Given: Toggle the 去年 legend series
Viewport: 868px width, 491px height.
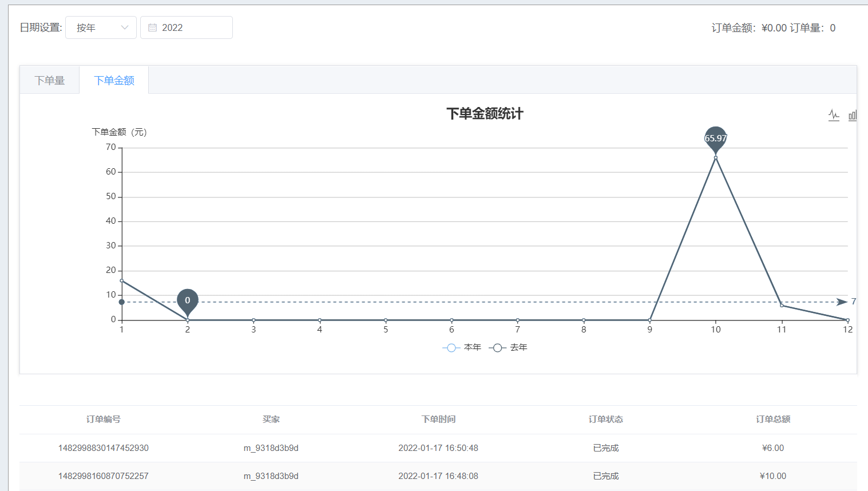Looking at the screenshot, I should coord(508,347).
